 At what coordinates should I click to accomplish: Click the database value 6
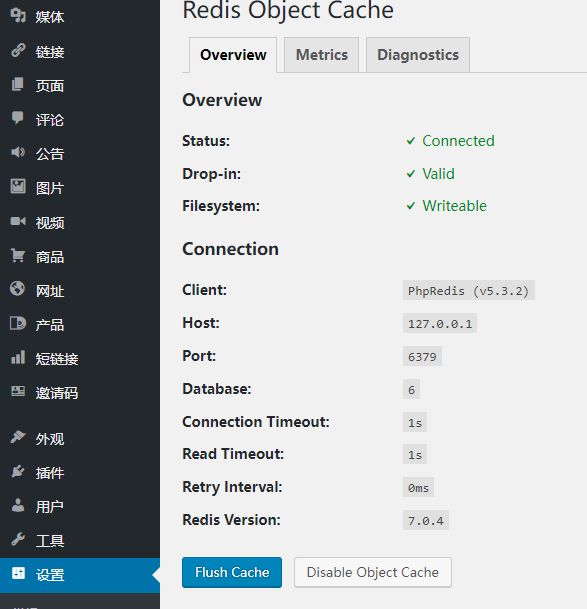[411, 390]
